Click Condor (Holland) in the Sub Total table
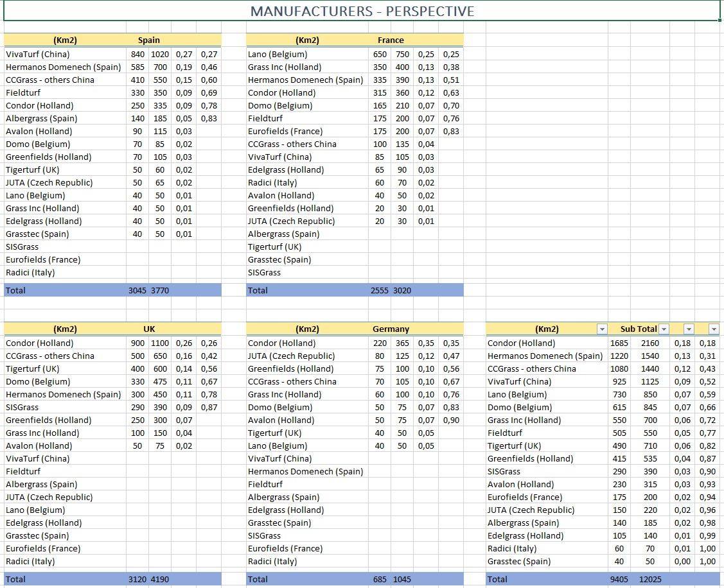 coord(521,343)
